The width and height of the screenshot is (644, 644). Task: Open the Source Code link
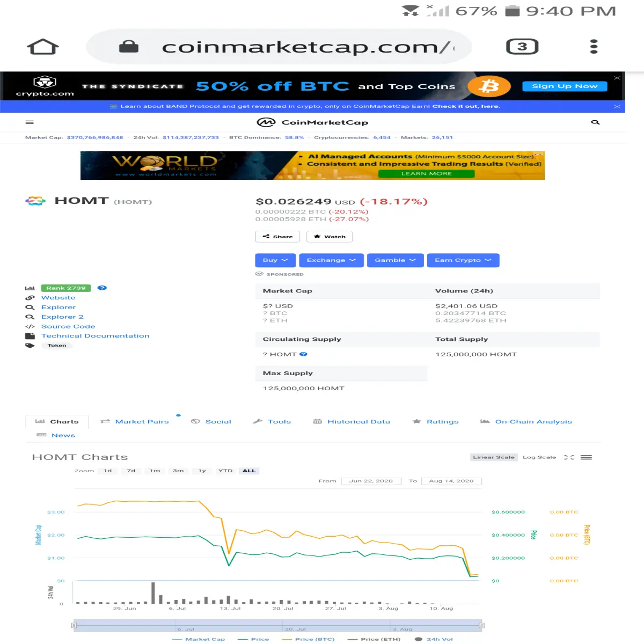(68, 326)
